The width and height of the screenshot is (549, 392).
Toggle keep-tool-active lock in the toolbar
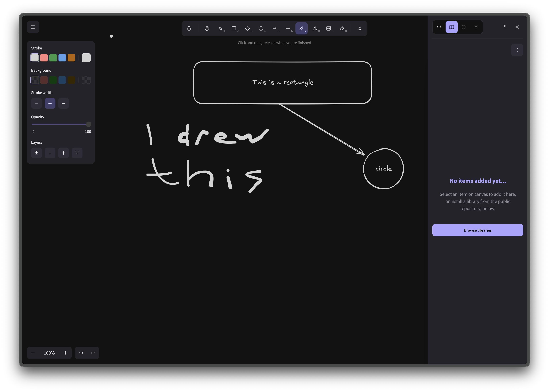coord(189,28)
